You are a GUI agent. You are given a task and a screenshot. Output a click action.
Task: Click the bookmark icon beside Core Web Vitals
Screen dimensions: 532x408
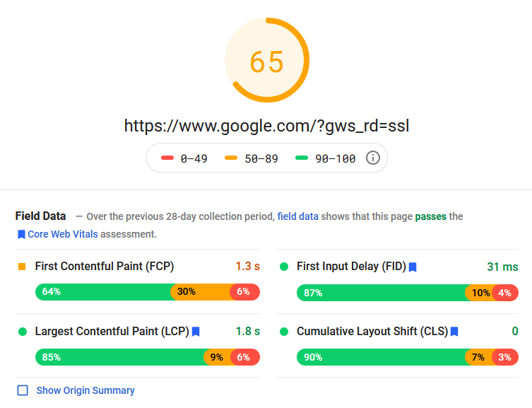coord(21,234)
